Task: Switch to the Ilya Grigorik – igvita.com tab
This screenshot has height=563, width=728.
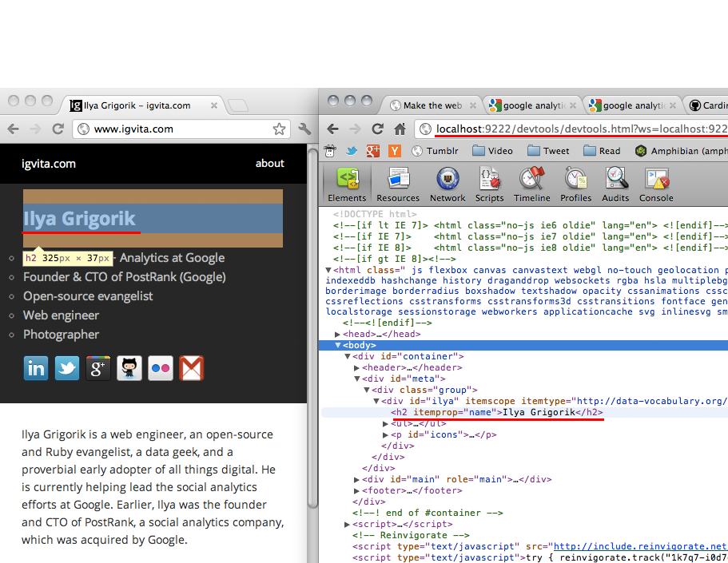Action: tap(143, 105)
